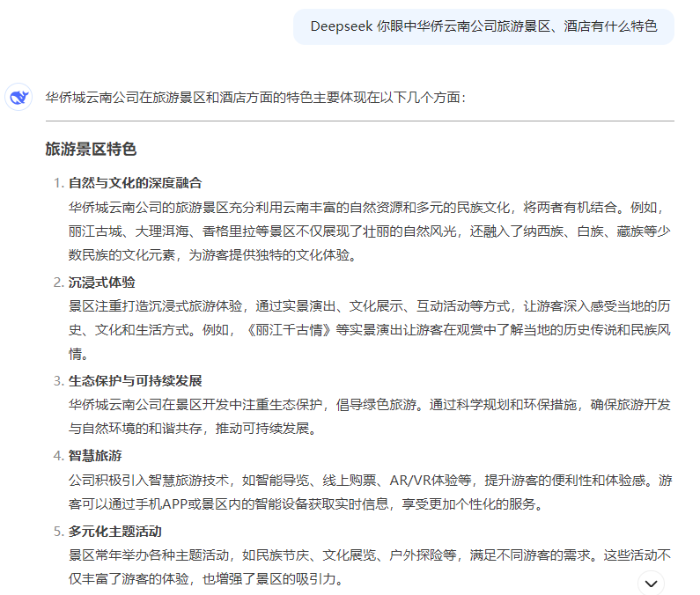The width and height of the screenshot is (700, 595).
Task: Click the text '《丽江千古情》' in item 2
Action: 290,330
